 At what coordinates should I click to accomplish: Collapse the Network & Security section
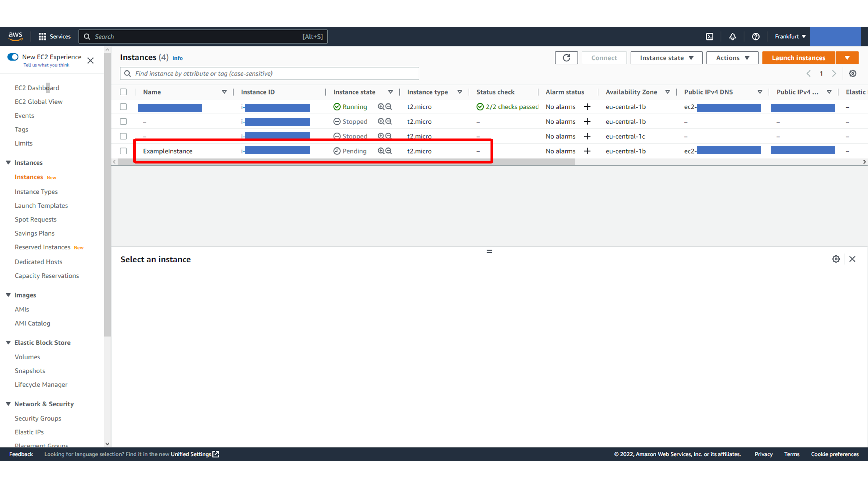[8, 404]
